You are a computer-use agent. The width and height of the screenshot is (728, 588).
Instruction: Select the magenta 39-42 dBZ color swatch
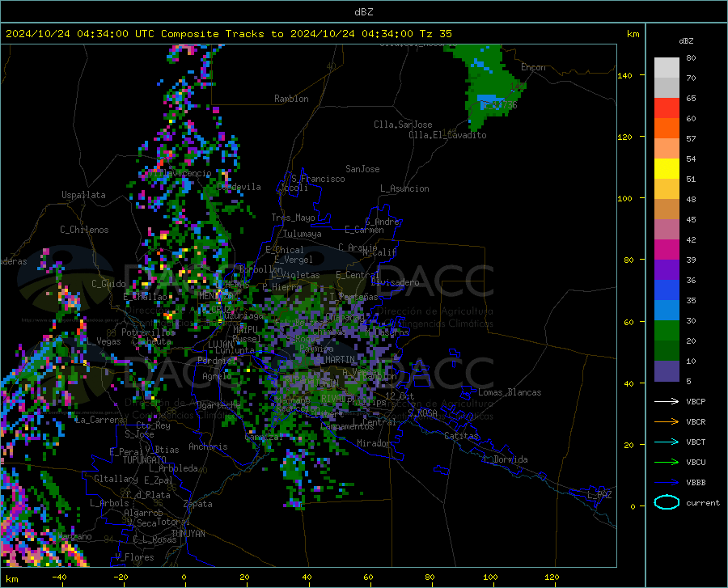tap(667, 250)
